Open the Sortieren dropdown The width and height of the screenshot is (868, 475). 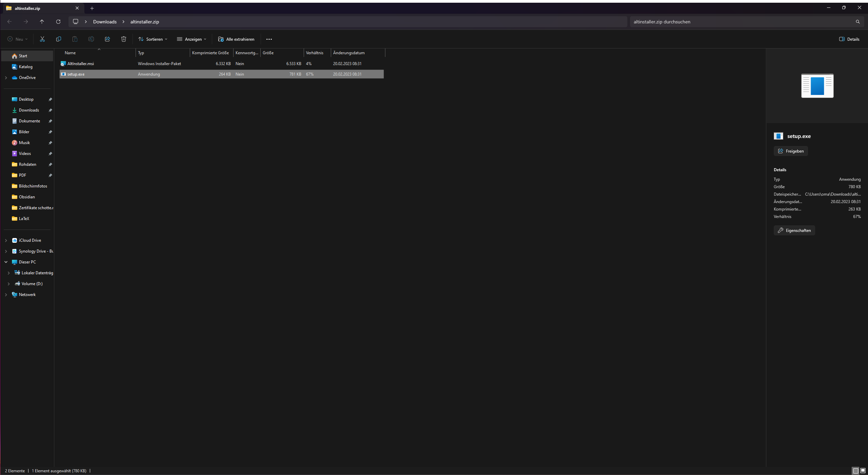153,39
